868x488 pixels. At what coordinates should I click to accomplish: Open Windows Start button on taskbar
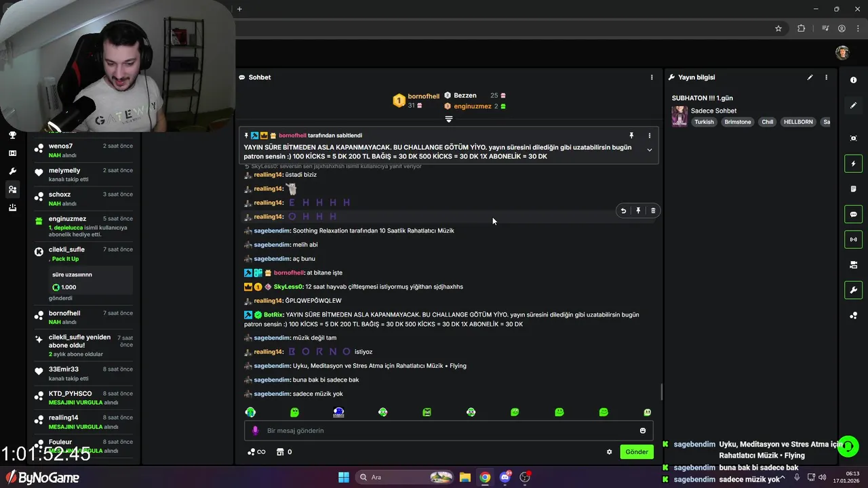(343, 477)
